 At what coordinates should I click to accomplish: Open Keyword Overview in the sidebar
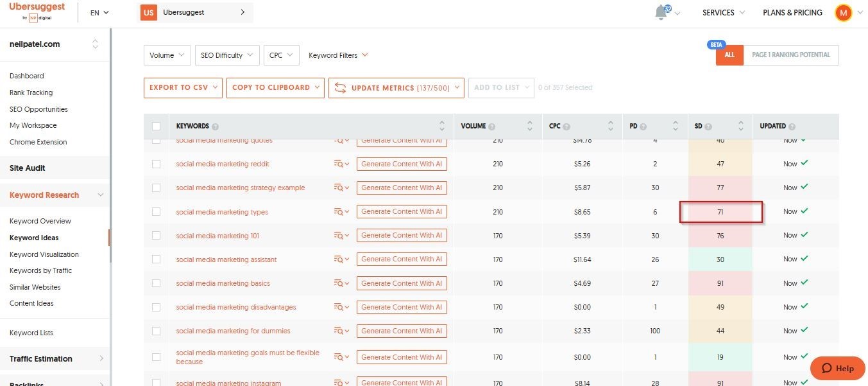40,221
